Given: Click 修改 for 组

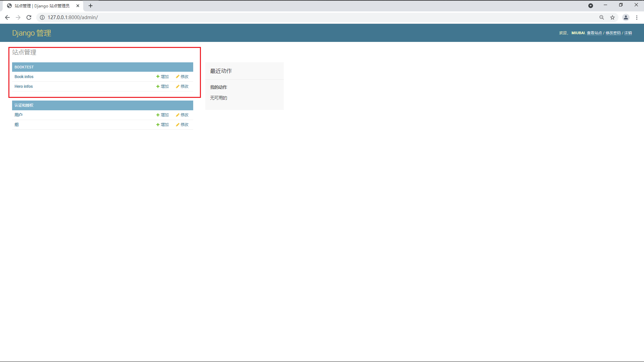Looking at the screenshot, I should [x=182, y=125].
